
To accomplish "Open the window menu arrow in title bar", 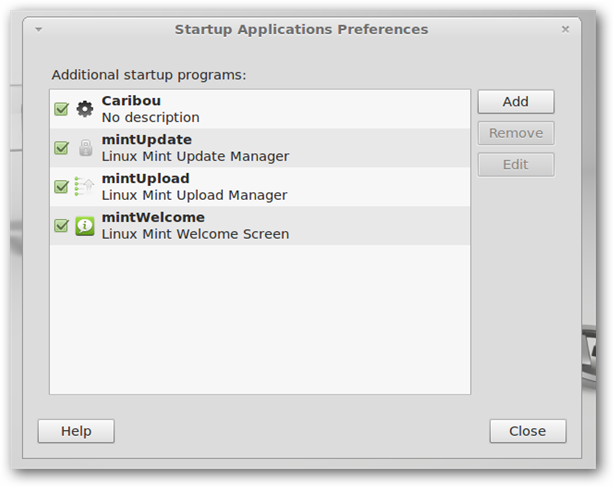I will [38, 29].
